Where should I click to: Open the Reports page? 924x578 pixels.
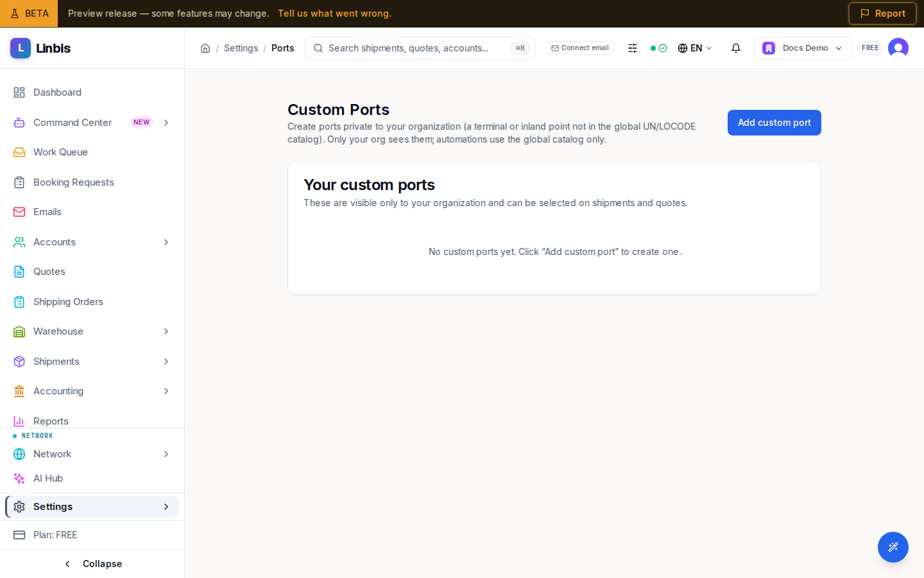pyautogui.click(x=92, y=421)
